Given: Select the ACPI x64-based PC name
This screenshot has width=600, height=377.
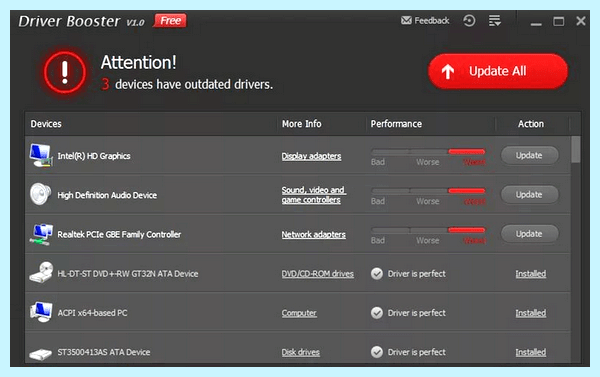Looking at the screenshot, I should pos(92,313).
